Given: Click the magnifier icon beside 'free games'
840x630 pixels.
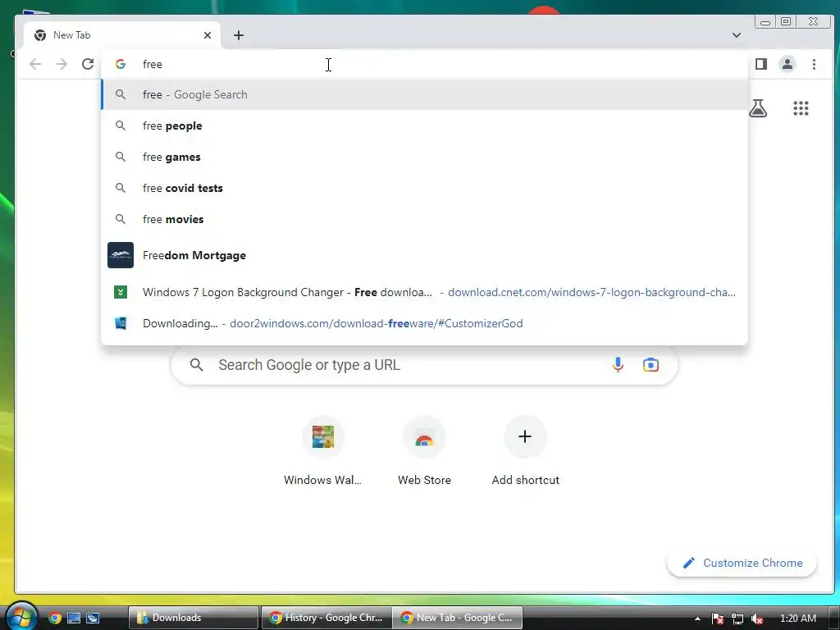Looking at the screenshot, I should (x=121, y=157).
